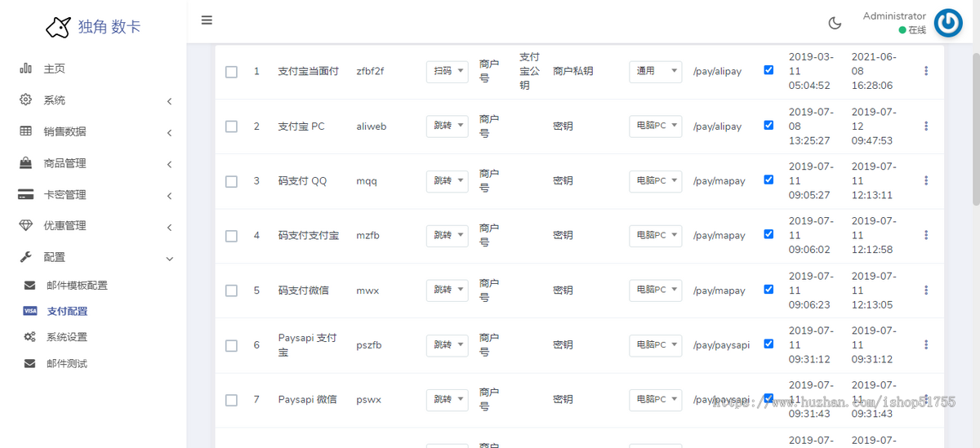Select row checkbox for 支付宝 PC
The width and height of the screenshot is (980, 448).
(x=231, y=126)
